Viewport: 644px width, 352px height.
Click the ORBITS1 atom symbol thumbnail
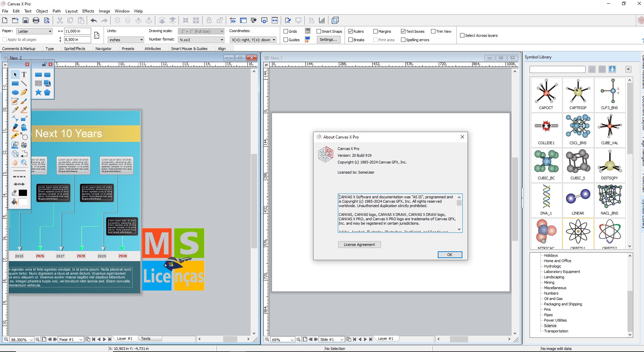click(x=578, y=233)
